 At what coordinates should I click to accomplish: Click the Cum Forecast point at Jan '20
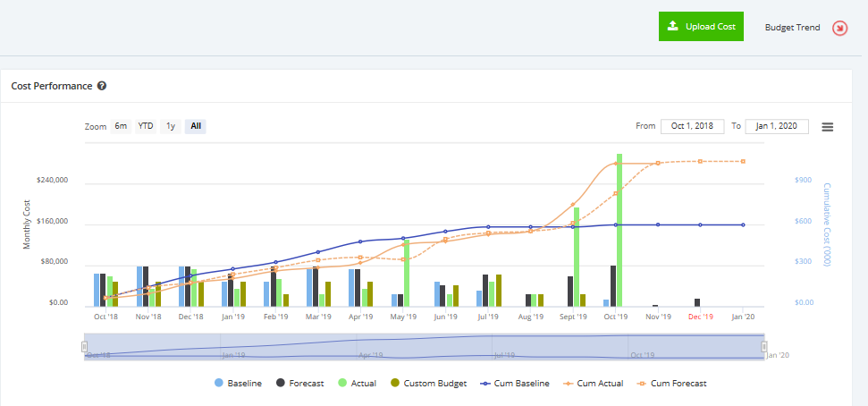coord(743,161)
